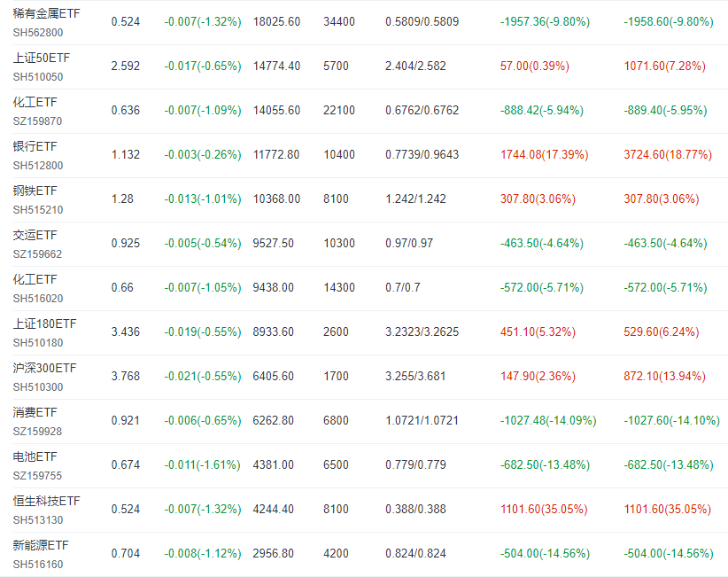Click cumulative profit 872.10(13.94%)
Screen dimensions: 728x577
click(664, 377)
